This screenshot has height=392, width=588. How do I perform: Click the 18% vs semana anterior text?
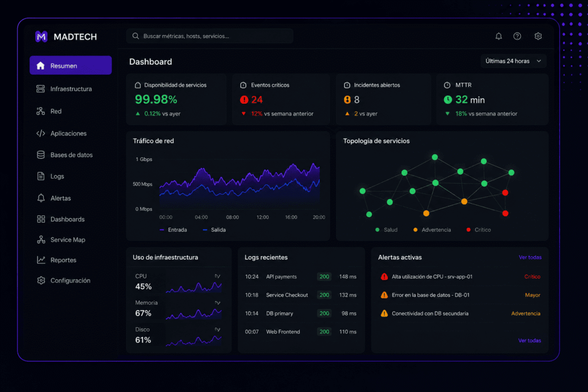click(486, 114)
